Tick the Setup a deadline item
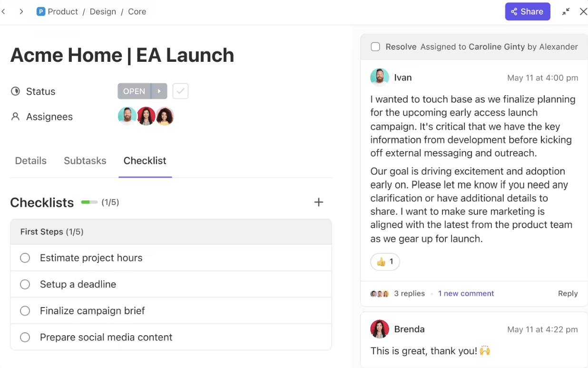The height and width of the screenshot is (368, 588). tap(25, 284)
